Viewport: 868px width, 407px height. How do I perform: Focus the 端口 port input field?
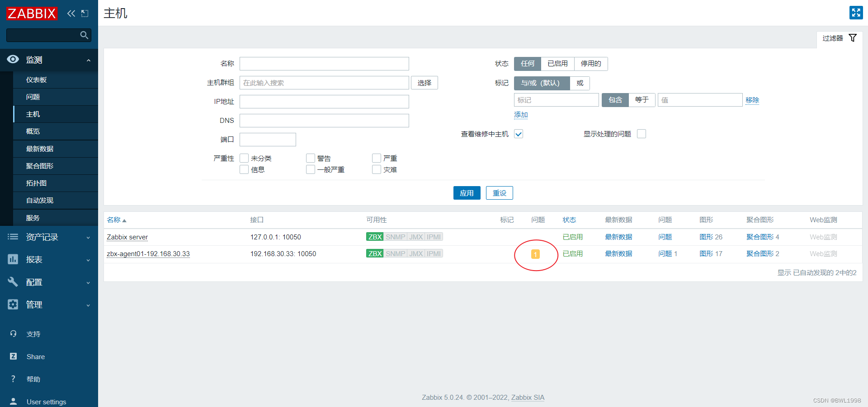[x=268, y=140]
